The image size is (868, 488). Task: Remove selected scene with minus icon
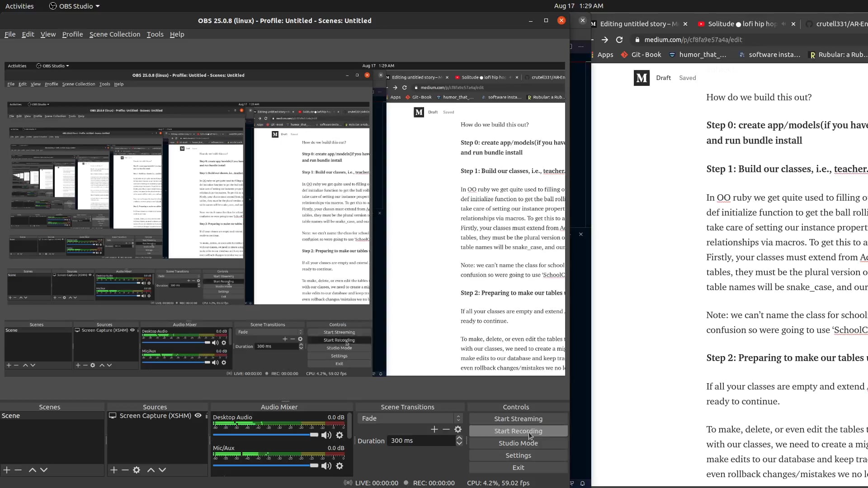pyautogui.click(x=18, y=470)
